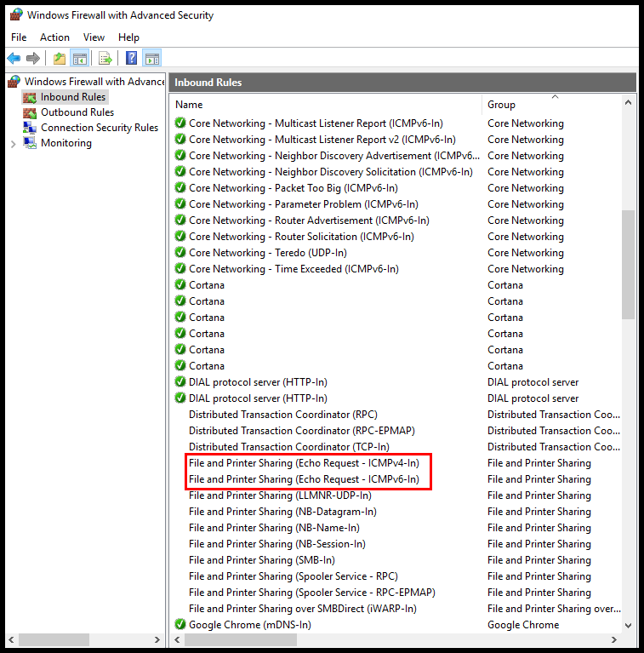644x653 pixels.
Task: Toggle the Show/Hide Action Pane icon
Action: (x=151, y=58)
